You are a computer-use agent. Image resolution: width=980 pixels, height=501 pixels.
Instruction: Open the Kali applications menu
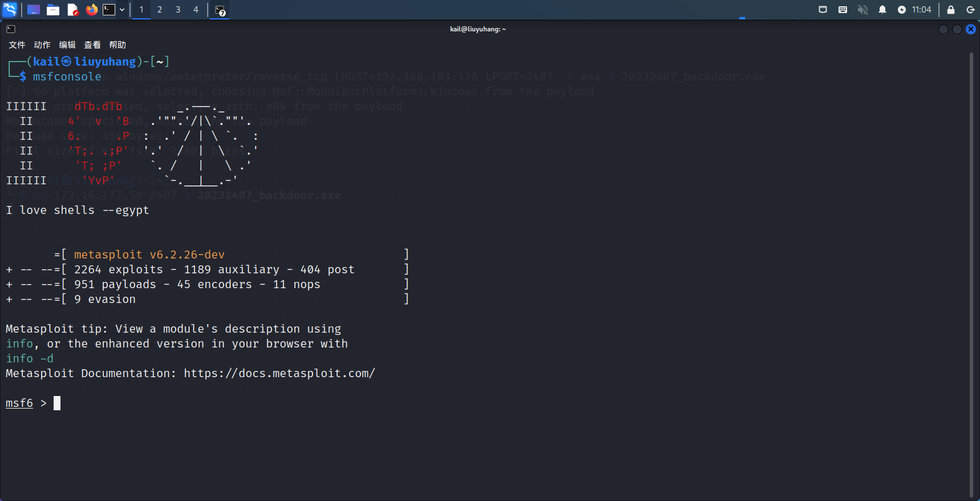[x=10, y=9]
